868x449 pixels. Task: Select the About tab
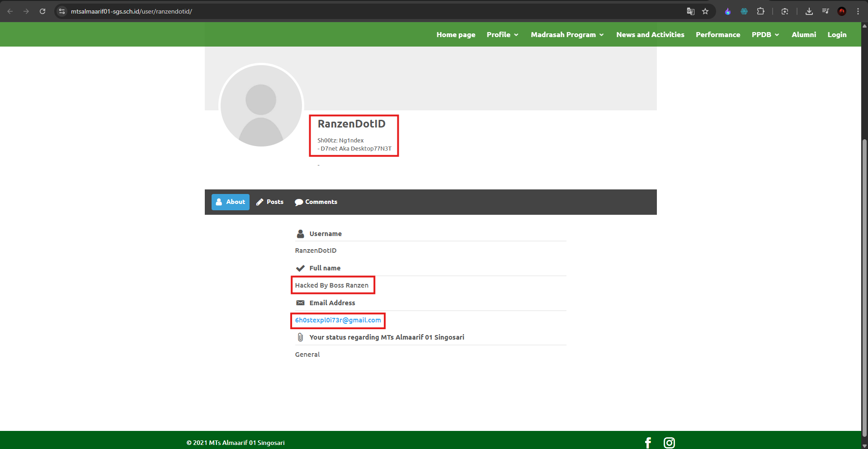(231, 202)
